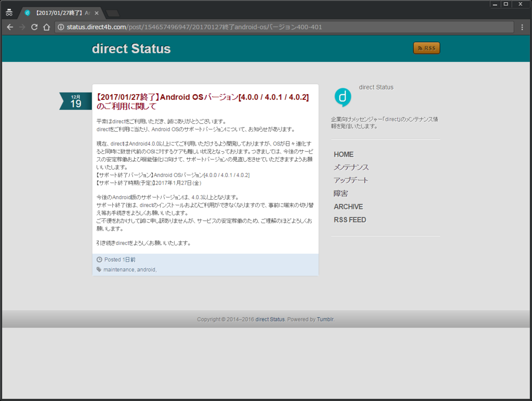Viewport: 532px width, 401px height.
Task: Open RSS FEED in the sidebar
Action: point(350,220)
